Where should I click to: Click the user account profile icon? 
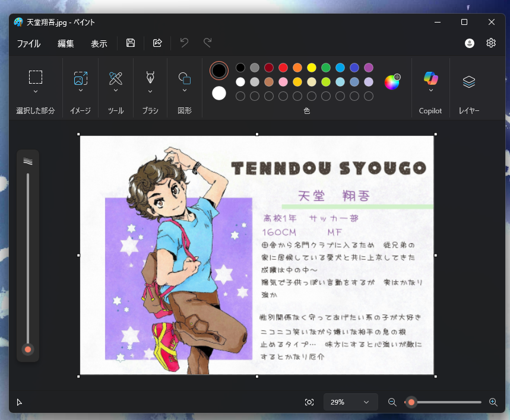click(470, 43)
